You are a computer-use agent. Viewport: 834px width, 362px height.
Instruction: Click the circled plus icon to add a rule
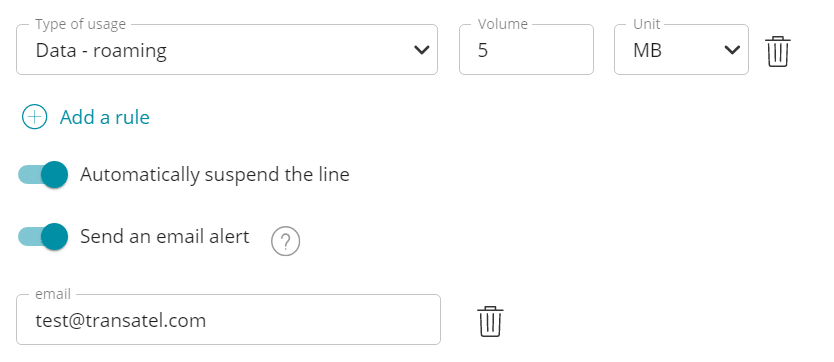[x=35, y=117]
